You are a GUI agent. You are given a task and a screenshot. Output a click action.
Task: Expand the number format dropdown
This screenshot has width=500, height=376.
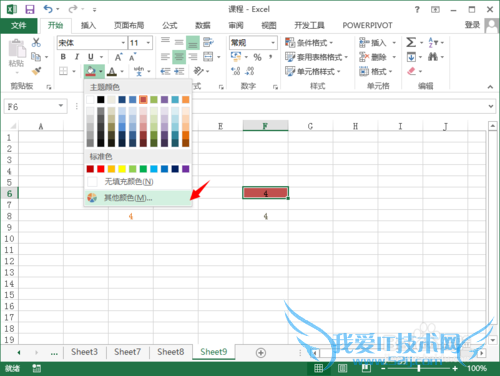[273, 43]
